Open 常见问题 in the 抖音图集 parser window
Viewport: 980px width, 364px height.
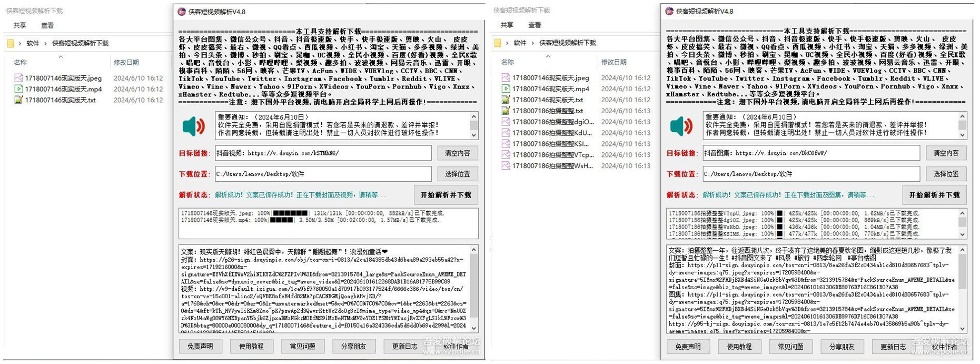pos(790,347)
